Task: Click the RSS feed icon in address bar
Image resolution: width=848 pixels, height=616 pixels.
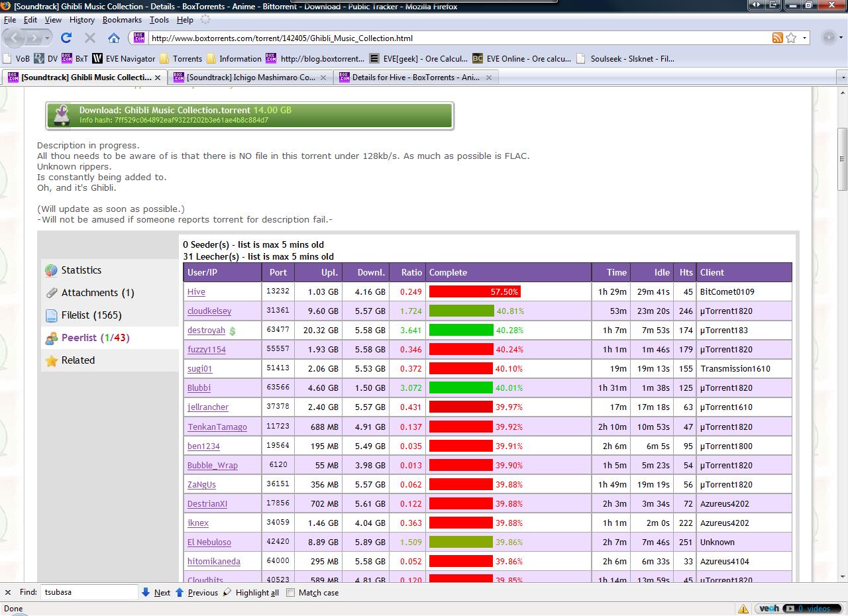Action: [x=778, y=38]
